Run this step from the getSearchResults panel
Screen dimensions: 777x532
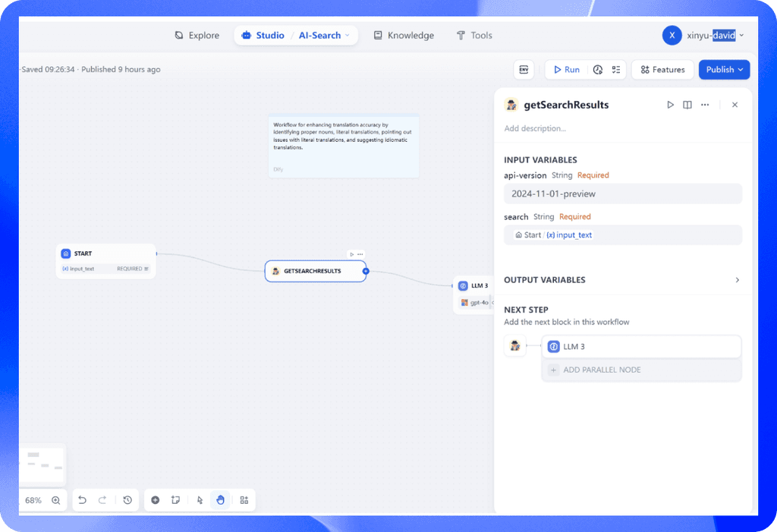pos(670,105)
